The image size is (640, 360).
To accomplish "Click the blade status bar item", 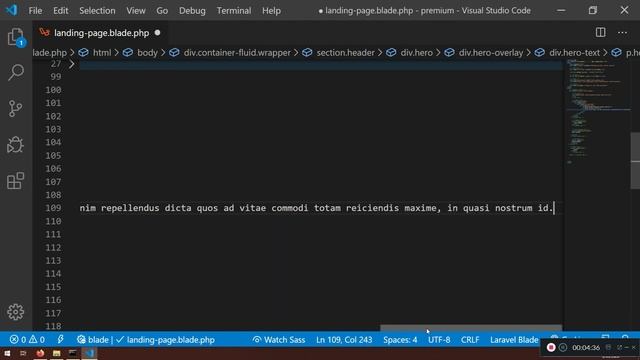I will coord(93,340).
